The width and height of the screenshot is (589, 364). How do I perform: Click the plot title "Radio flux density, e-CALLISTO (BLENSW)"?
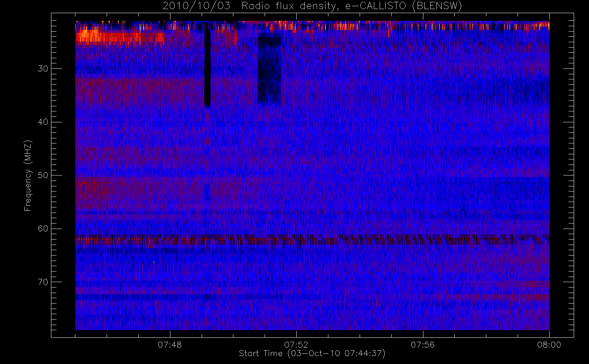(x=352, y=6)
